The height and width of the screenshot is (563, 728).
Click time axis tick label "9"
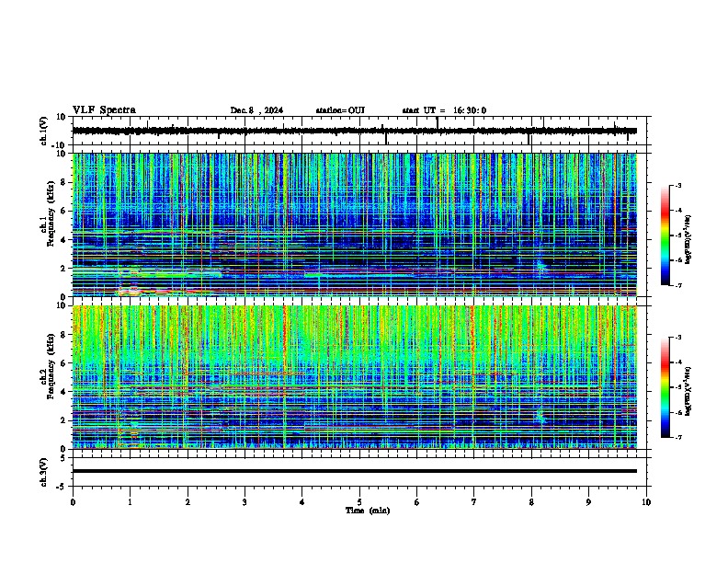(588, 502)
